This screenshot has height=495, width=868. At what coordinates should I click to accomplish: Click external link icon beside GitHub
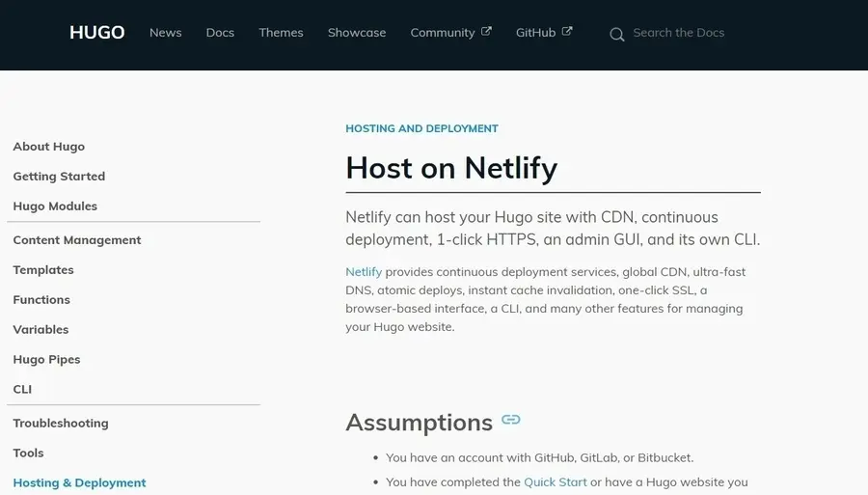point(567,31)
